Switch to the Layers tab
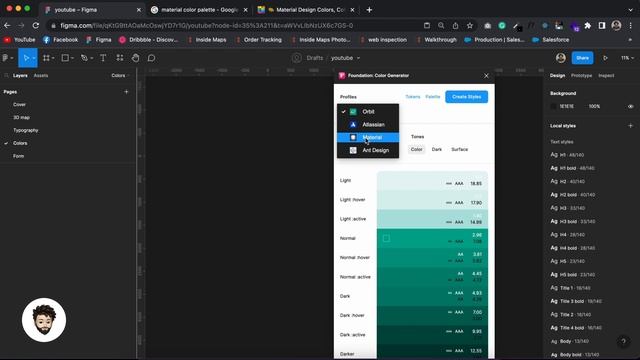The height and width of the screenshot is (360, 640). [20, 76]
